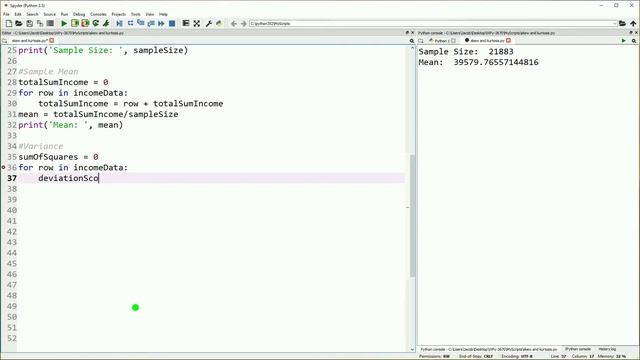Undock the editor pane

[407, 32]
